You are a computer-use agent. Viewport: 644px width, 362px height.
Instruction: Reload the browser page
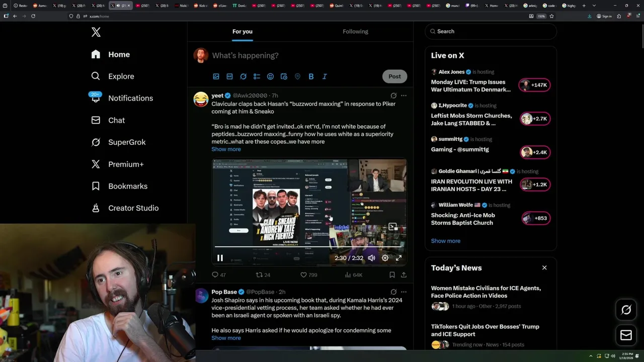point(33,16)
